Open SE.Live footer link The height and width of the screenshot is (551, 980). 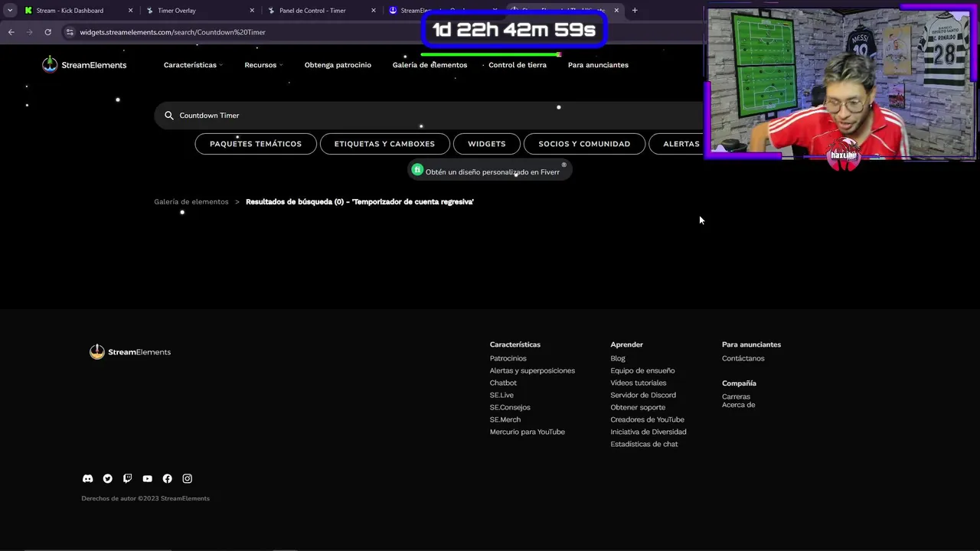click(x=501, y=395)
